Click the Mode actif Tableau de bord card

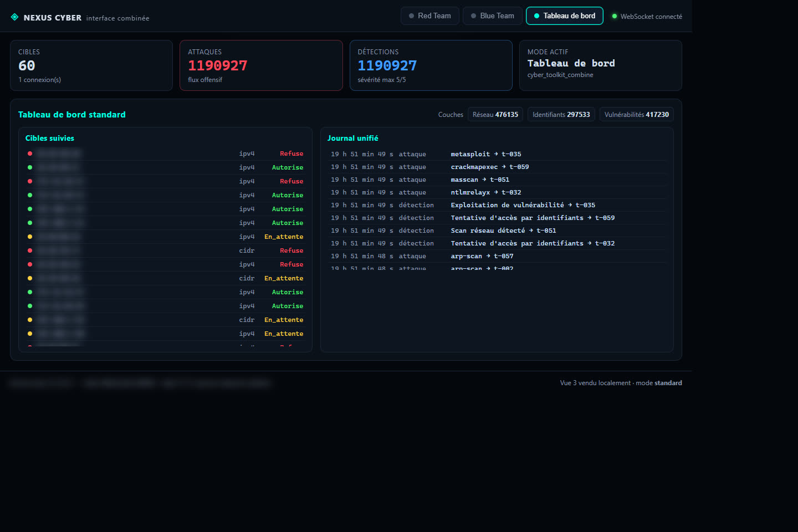(x=600, y=65)
